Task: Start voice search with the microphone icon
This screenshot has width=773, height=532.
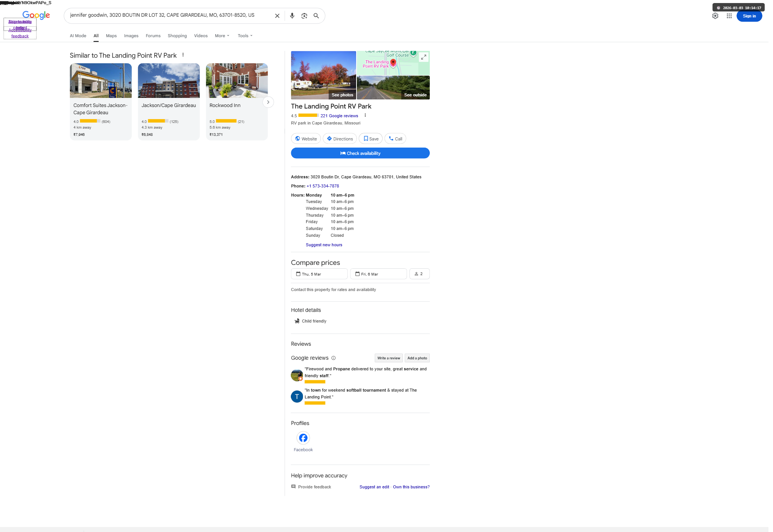Action: [x=292, y=16]
